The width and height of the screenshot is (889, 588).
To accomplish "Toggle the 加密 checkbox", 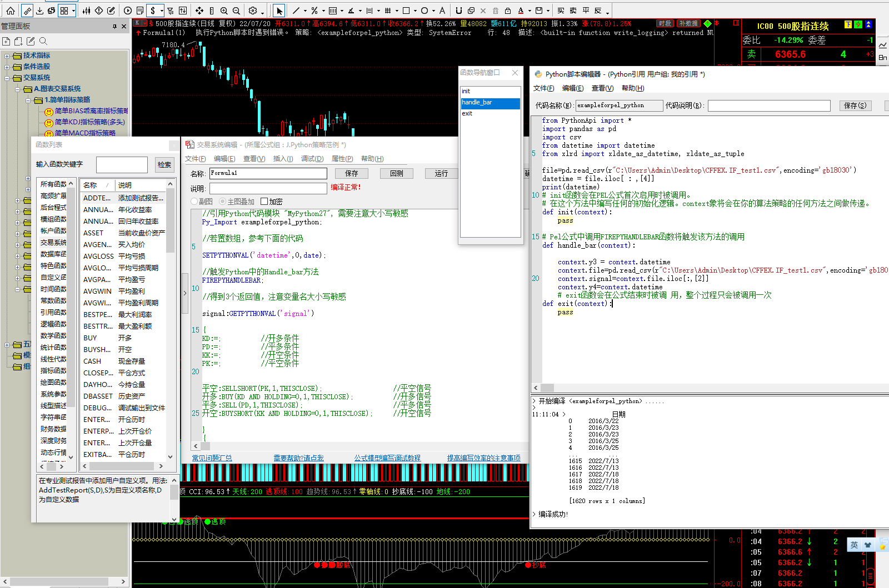I will pyautogui.click(x=264, y=202).
